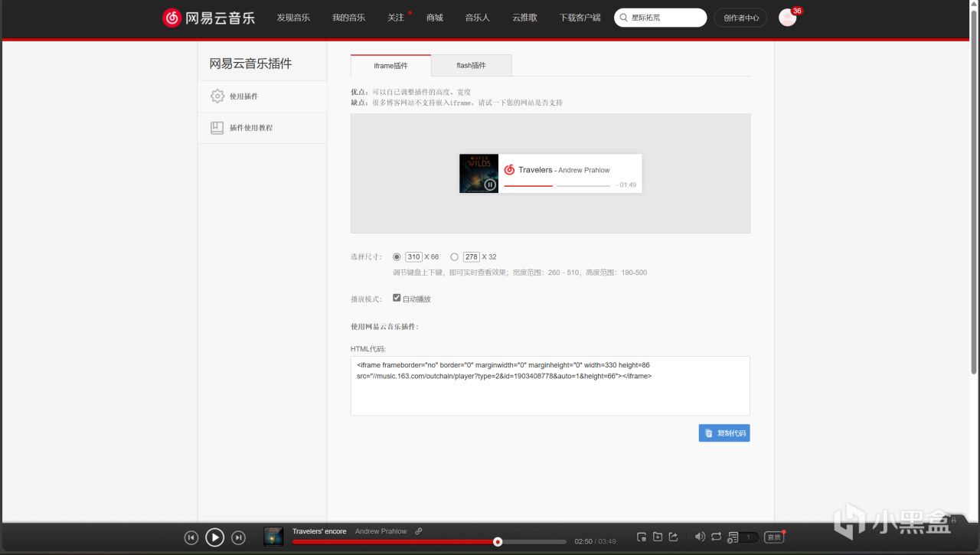Click the next track button
980x555 pixels.
tap(238, 538)
